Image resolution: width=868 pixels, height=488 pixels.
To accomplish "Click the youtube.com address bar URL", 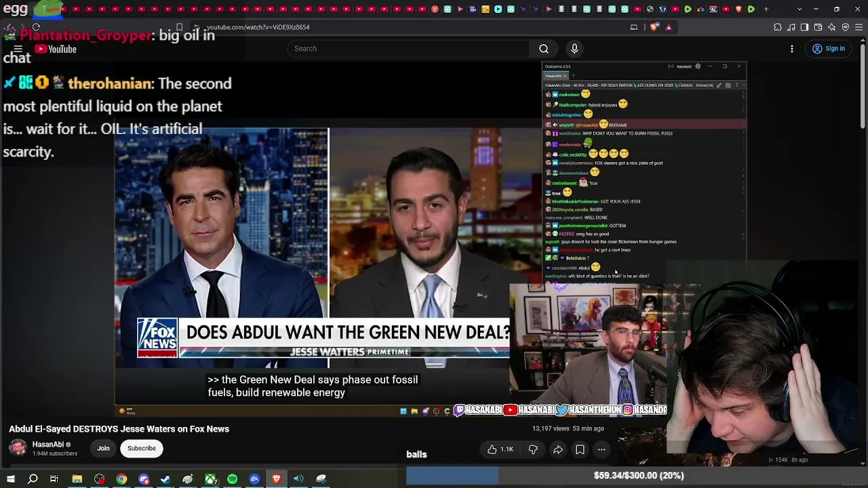I will (258, 27).
